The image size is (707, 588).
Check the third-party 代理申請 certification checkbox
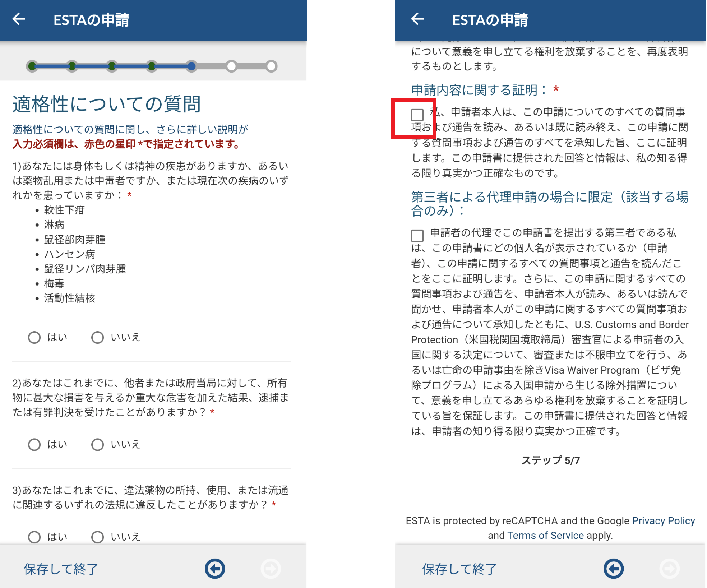(x=417, y=236)
